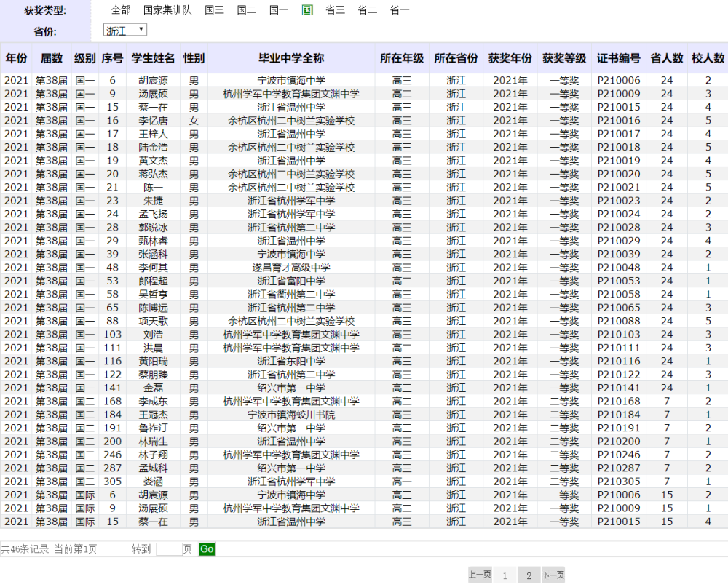The image size is (728, 587).
Task: Click the 所在年级 column header
Action: [x=402, y=58]
